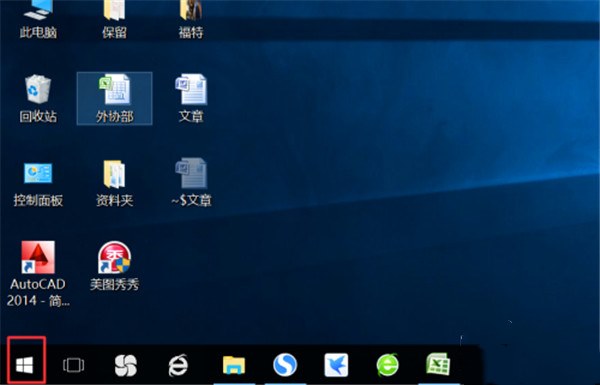The image size is (600, 385).
Task: Click the 保留 label text
Action: coord(114,32)
